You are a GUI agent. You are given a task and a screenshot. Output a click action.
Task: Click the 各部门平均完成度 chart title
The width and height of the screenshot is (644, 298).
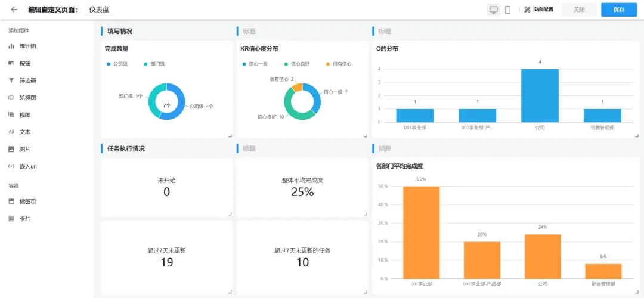click(x=400, y=166)
